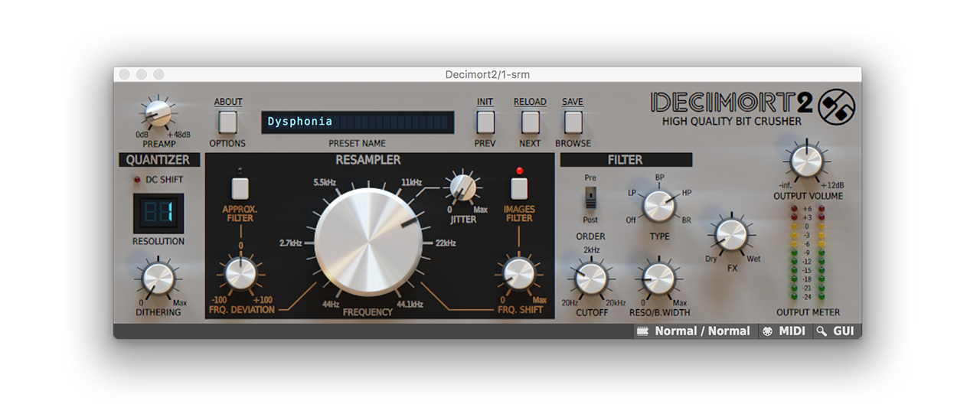Screen dimensions: 980x414
Task: Click the MIDI connector icon
Action: (x=767, y=331)
